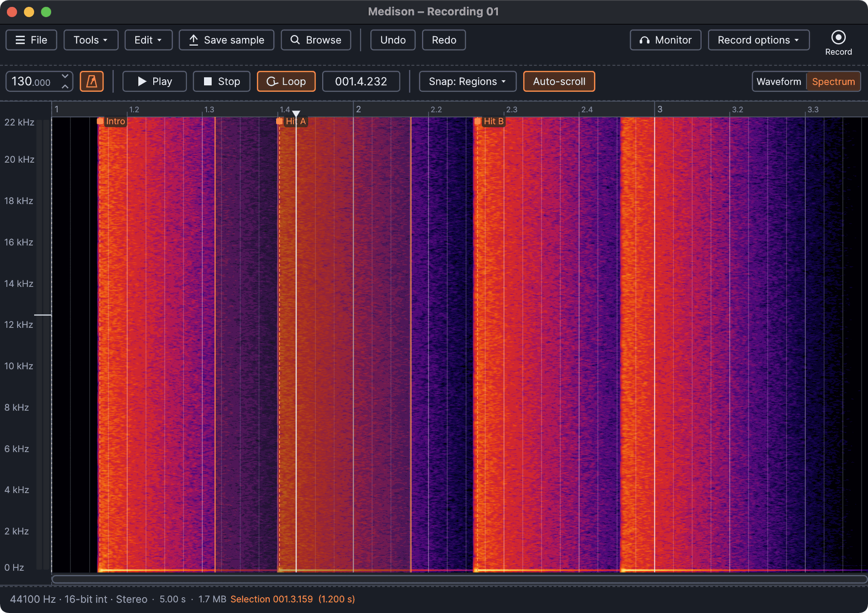Start playback with the Play button

click(x=154, y=81)
